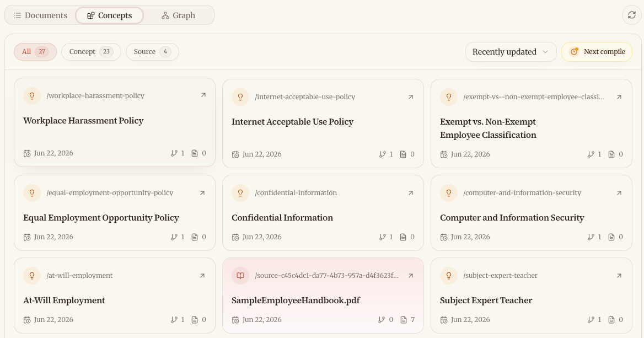
Task: Open Subject Expert Teacher arrow icon
Action: pos(619,276)
